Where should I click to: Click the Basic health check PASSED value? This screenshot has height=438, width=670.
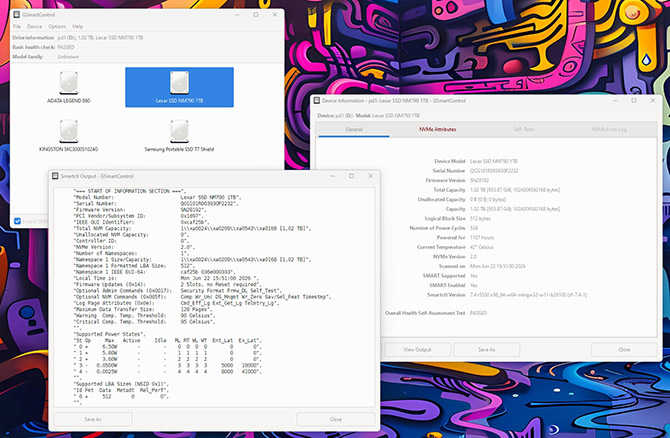point(66,47)
